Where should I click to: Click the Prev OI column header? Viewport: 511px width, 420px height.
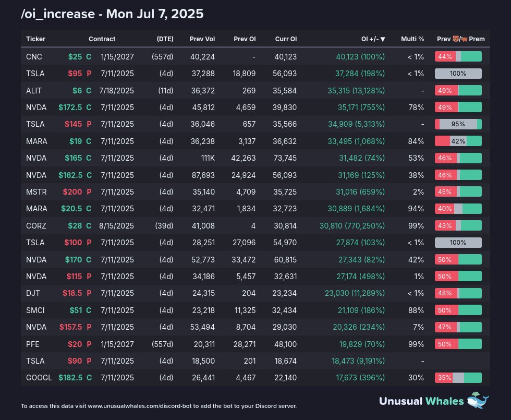click(x=245, y=39)
